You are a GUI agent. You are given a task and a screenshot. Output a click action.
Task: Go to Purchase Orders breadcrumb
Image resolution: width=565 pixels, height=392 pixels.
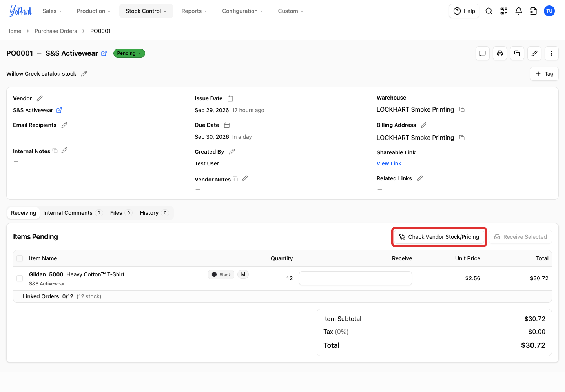pyautogui.click(x=56, y=31)
